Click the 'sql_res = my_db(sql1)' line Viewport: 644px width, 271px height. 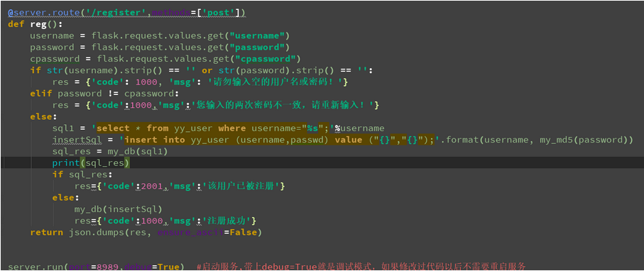[x=110, y=152]
